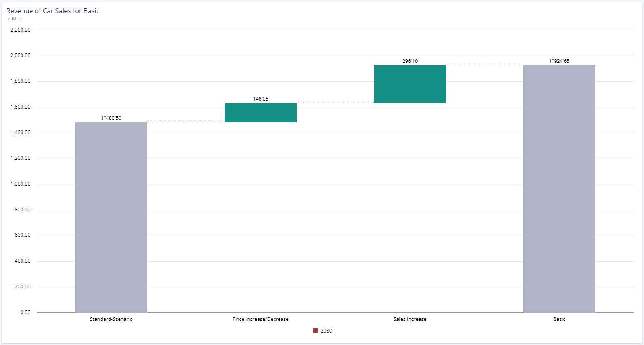
Task: Click the 148'05 data label
Action: (260, 99)
